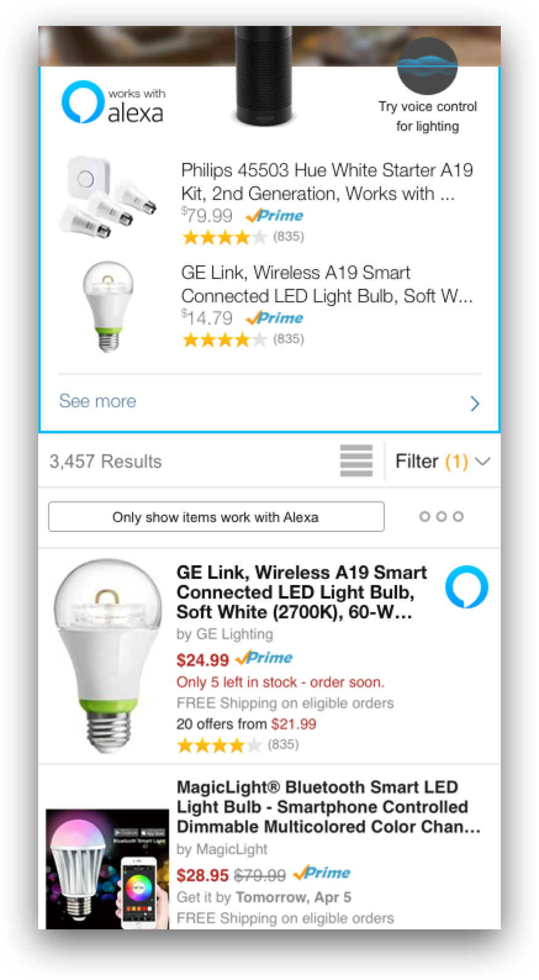Open the See more link

click(x=97, y=401)
